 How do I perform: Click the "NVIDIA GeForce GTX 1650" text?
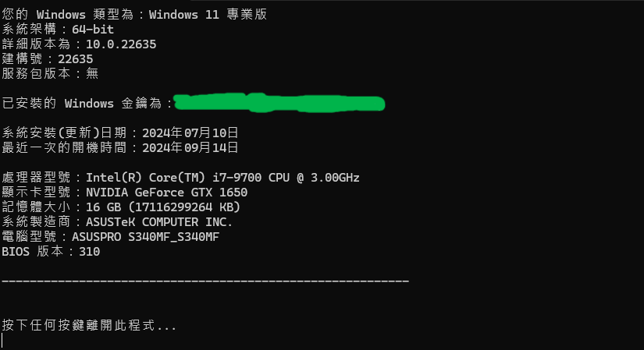tap(166, 193)
